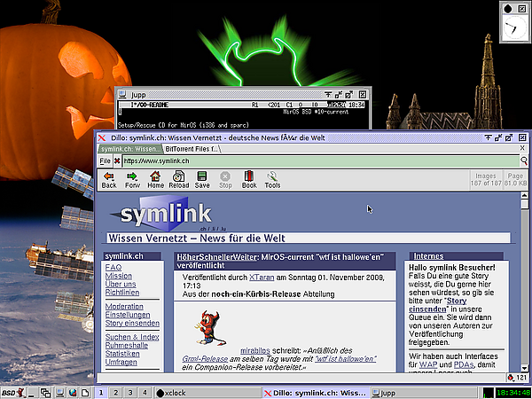The image size is (532, 399).
Task: Clear the URL with red X button
Action: pos(117,161)
